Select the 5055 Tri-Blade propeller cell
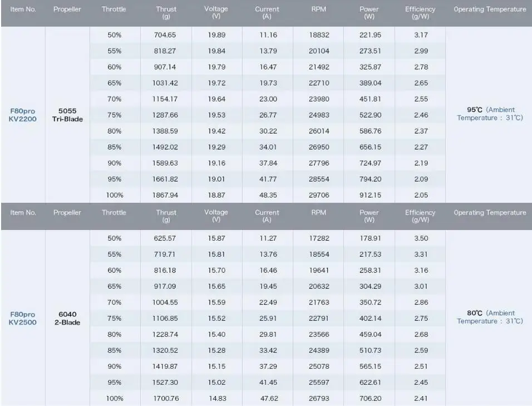 pyautogui.click(x=67, y=115)
